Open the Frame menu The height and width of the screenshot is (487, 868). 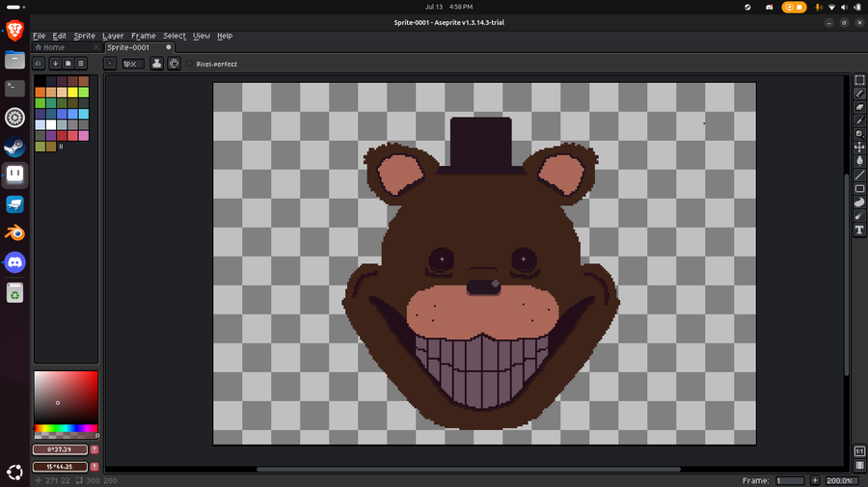click(x=144, y=36)
